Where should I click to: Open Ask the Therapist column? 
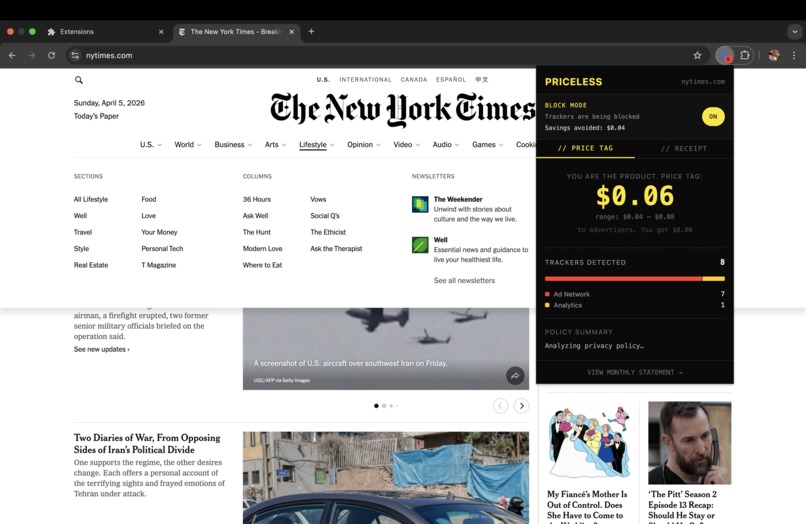[336, 249]
